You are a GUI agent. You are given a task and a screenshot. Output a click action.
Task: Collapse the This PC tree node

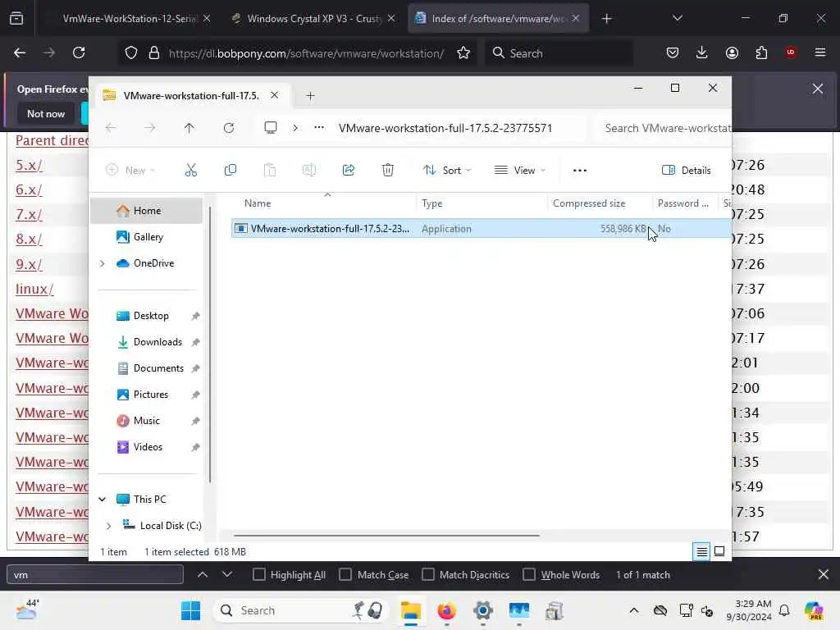[x=103, y=500]
